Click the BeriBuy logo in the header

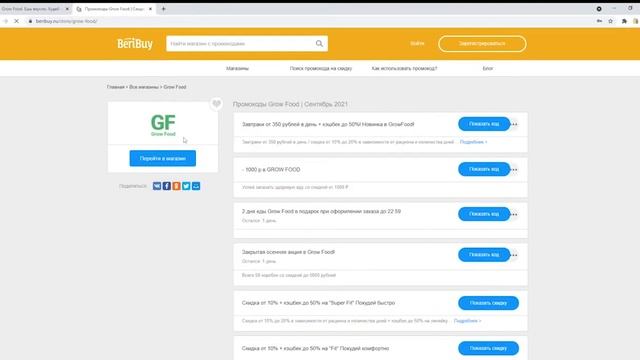click(x=135, y=43)
